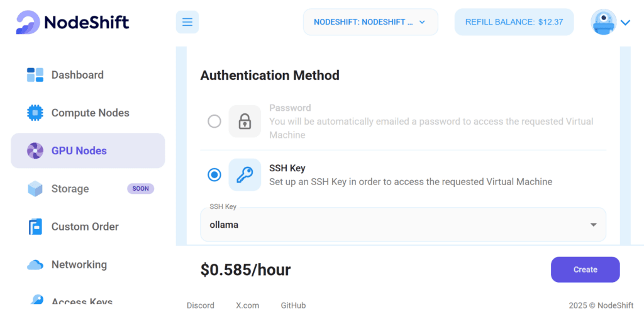Click the Custom Order icon

pyautogui.click(x=35, y=227)
